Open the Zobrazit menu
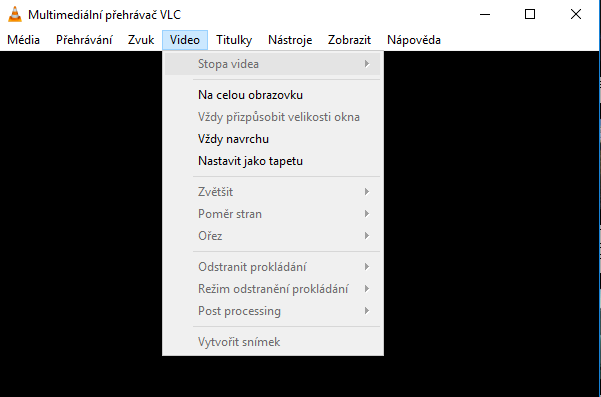This screenshot has height=397, width=601. coord(349,40)
